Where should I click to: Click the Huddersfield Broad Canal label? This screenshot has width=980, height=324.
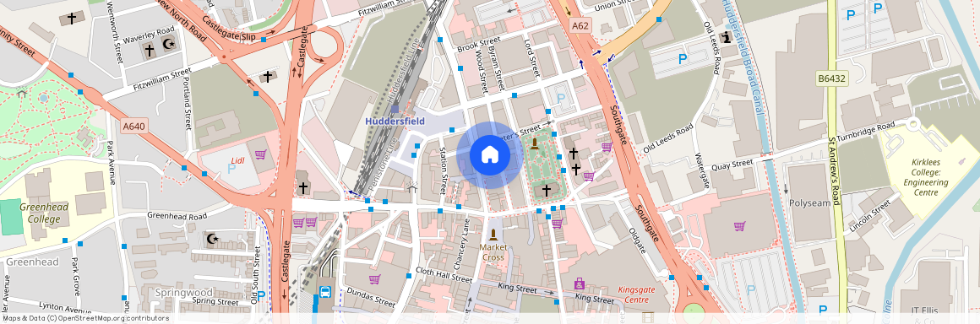[x=744, y=57]
